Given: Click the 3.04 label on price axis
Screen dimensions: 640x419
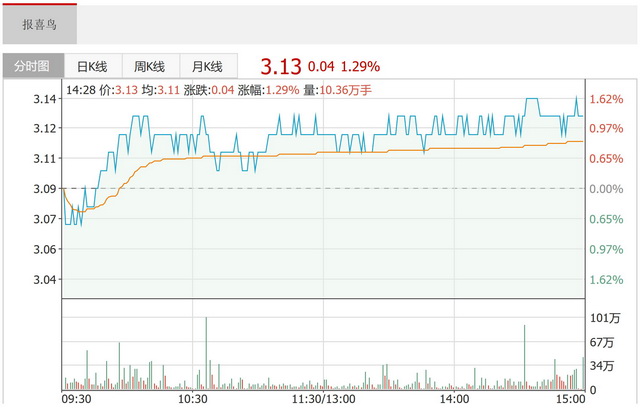Looking at the screenshot, I should click(44, 279).
